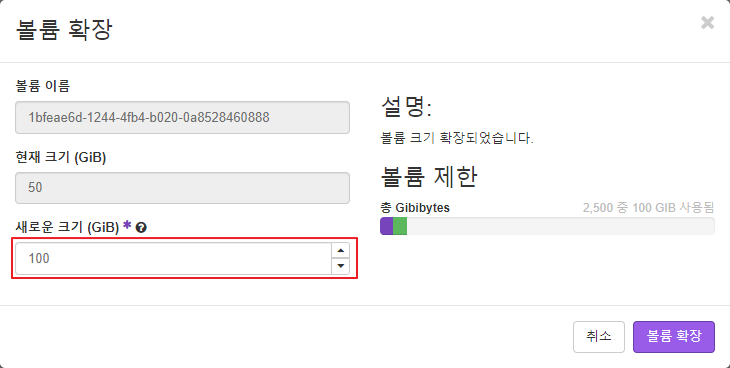
Task: Click the purple 볼륨 확장 submit button
Action: click(x=674, y=337)
